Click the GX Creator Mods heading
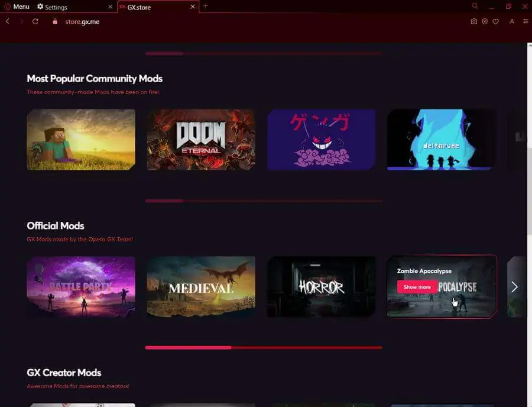The height and width of the screenshot is (407, 532). click(x=64, y=373)
